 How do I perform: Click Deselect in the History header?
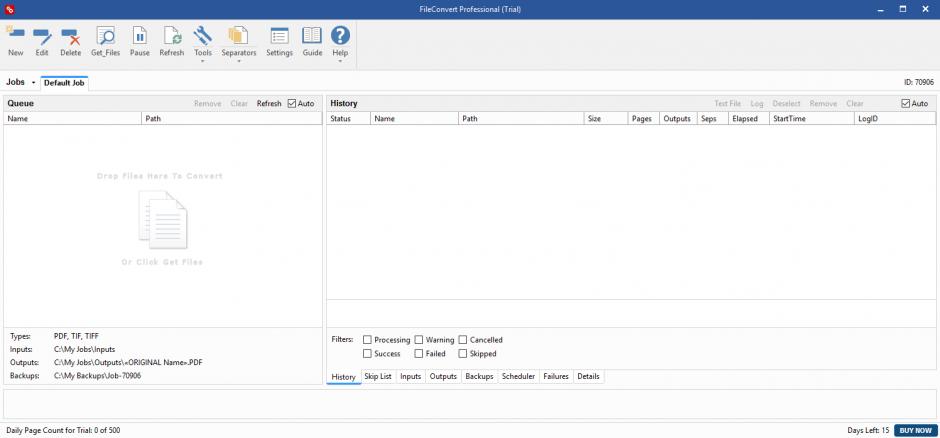[x=787, y=104]
